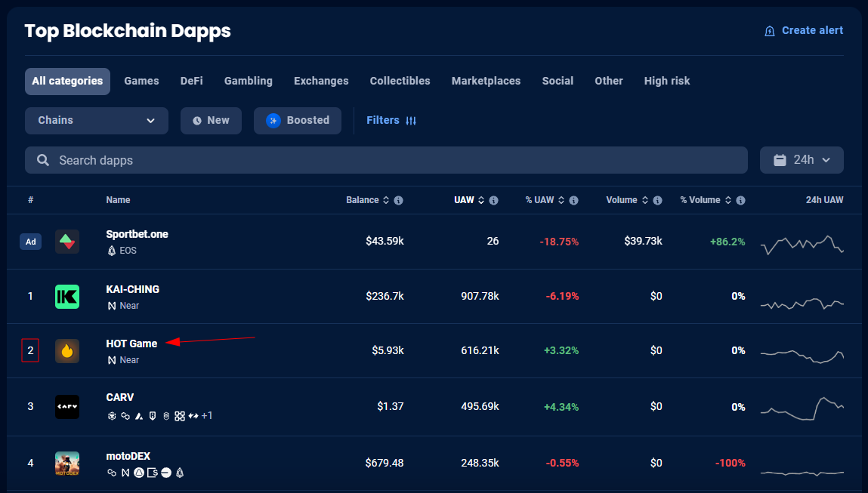868x493 pixels.
Task: Click info icon next to Balance
Action: point(399,200)
